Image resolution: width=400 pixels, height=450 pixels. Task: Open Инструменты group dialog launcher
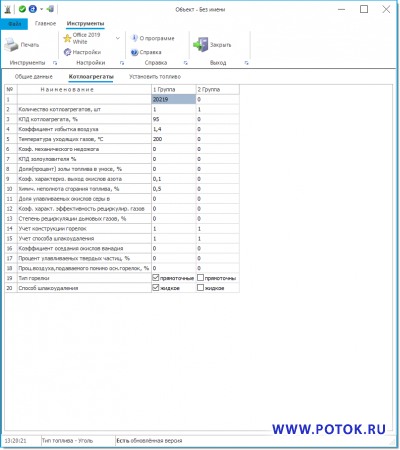pos(55,63)
